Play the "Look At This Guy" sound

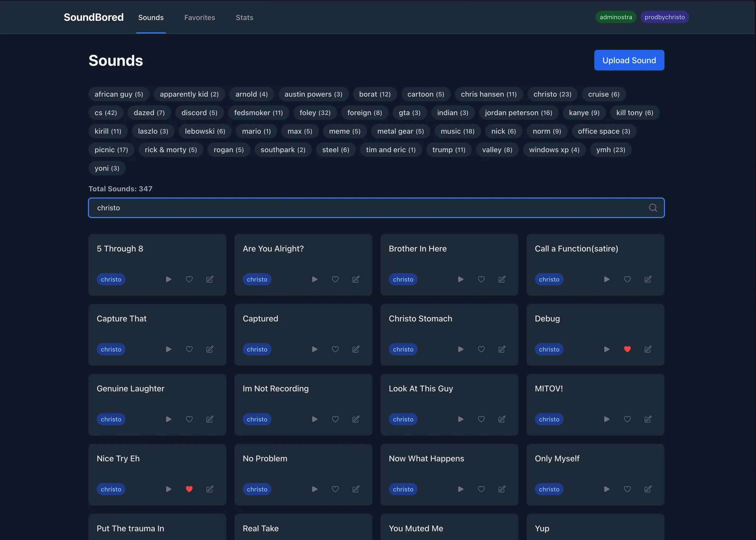(x=460, y=419)
